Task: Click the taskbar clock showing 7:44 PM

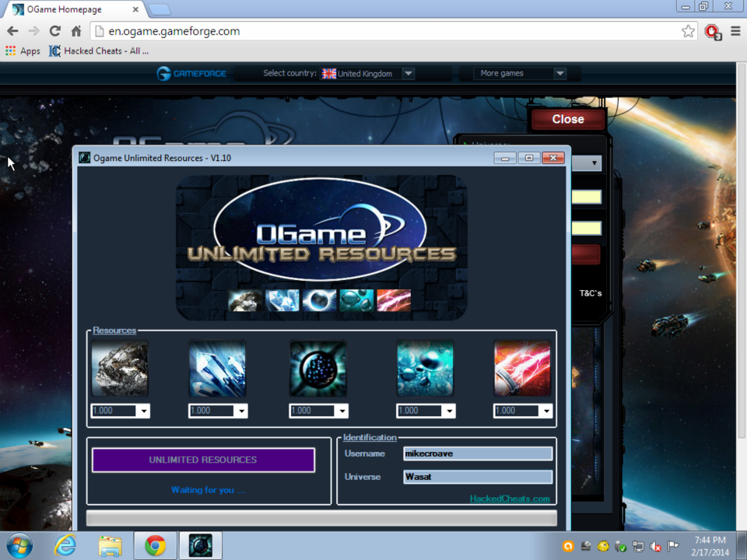Action: [x=710, y=546]
